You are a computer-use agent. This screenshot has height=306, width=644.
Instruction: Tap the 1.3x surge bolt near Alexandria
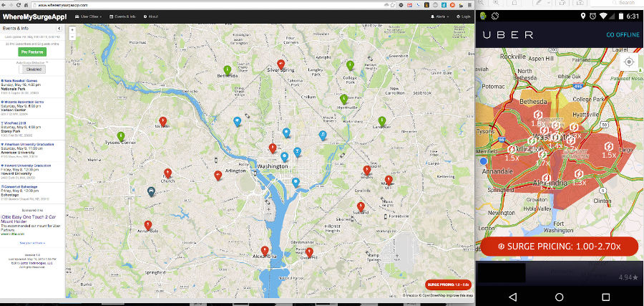pos(579,173)
